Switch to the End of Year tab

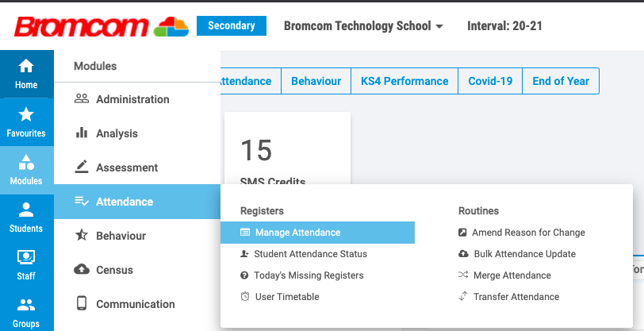coord(561,81)
